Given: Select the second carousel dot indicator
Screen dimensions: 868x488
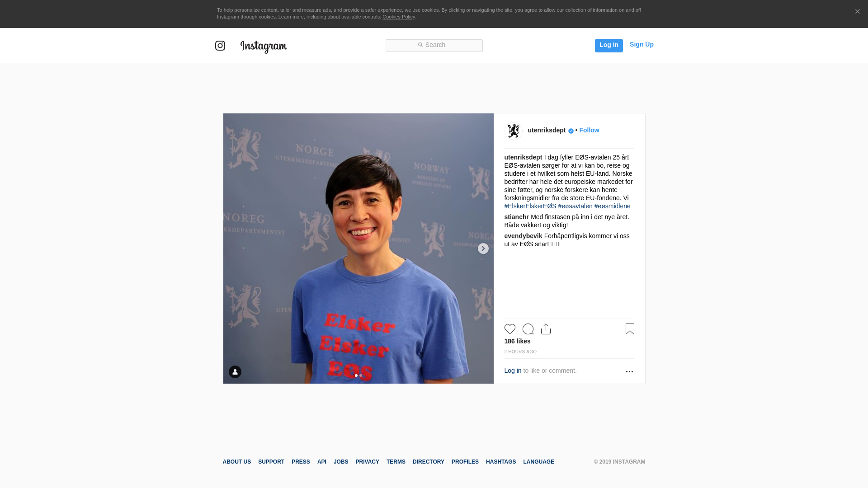Looking at the screenshot, I should (361, 375).
